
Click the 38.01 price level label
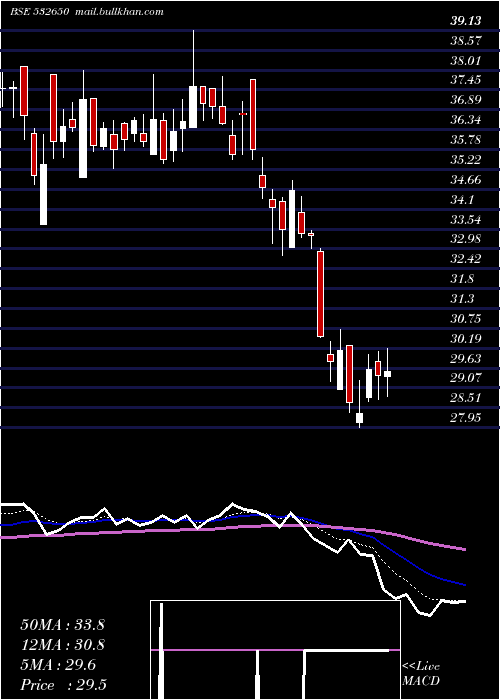point(466,60)
